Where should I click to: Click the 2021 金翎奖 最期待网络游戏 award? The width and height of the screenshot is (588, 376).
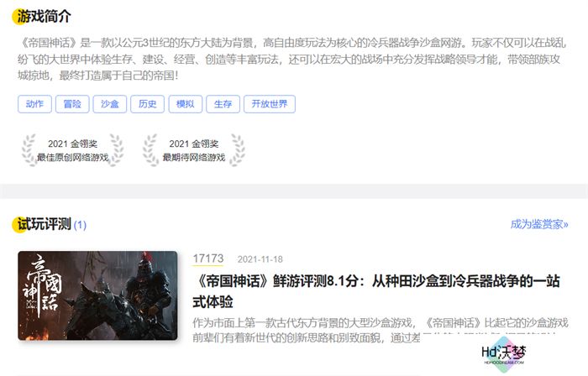193,150
